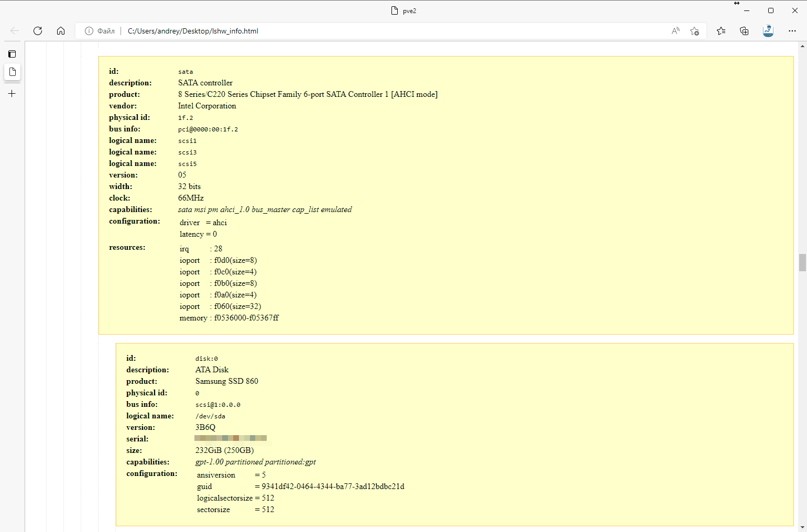Add a new tab with plus icon
The width and height of the screenshot is (807, 532).
tap(12, 94)
